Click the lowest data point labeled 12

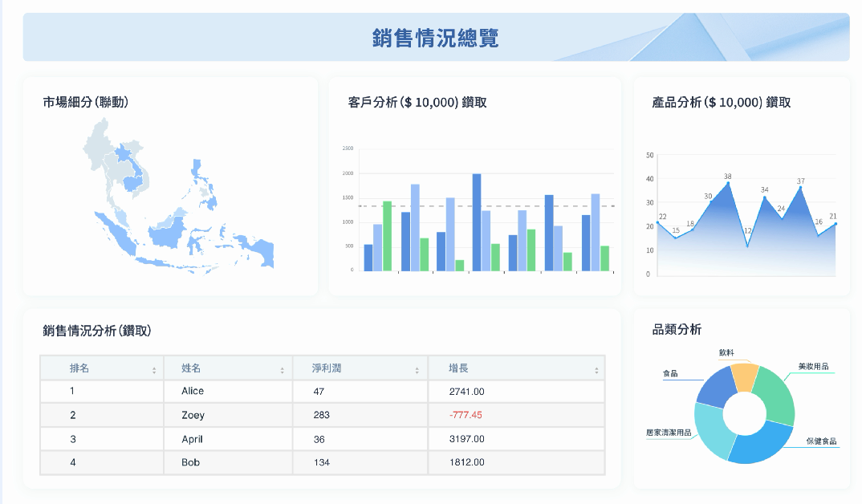(747, 246)
